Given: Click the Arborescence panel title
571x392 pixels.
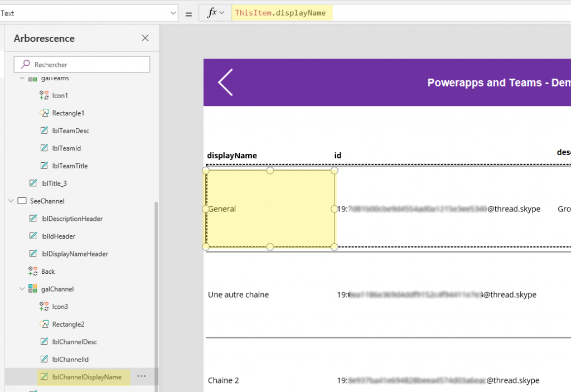Looking at the screenshot, I should (x=44, y=38).
